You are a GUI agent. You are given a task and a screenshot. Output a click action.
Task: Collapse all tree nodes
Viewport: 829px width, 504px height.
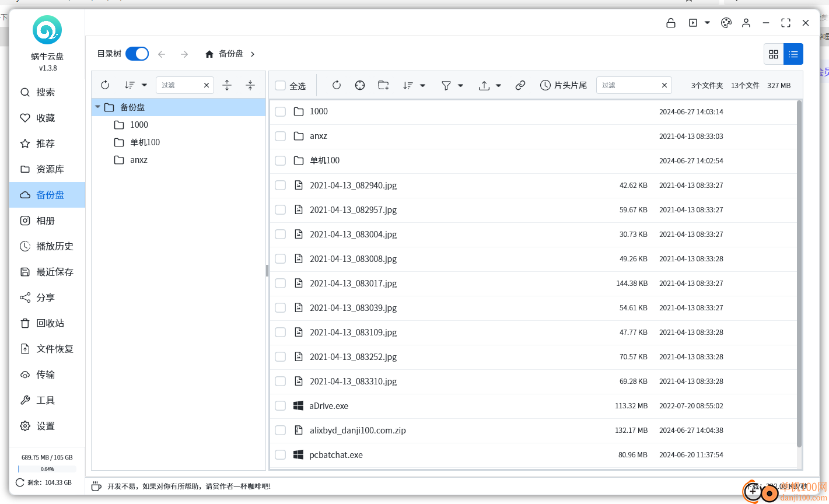(x=250, y=85)
